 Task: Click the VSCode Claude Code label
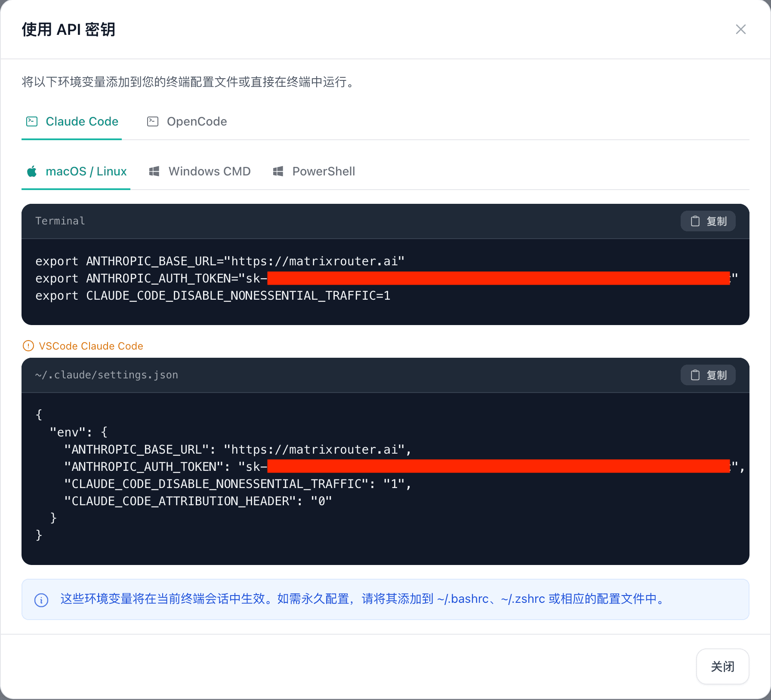tap(91, 346)
